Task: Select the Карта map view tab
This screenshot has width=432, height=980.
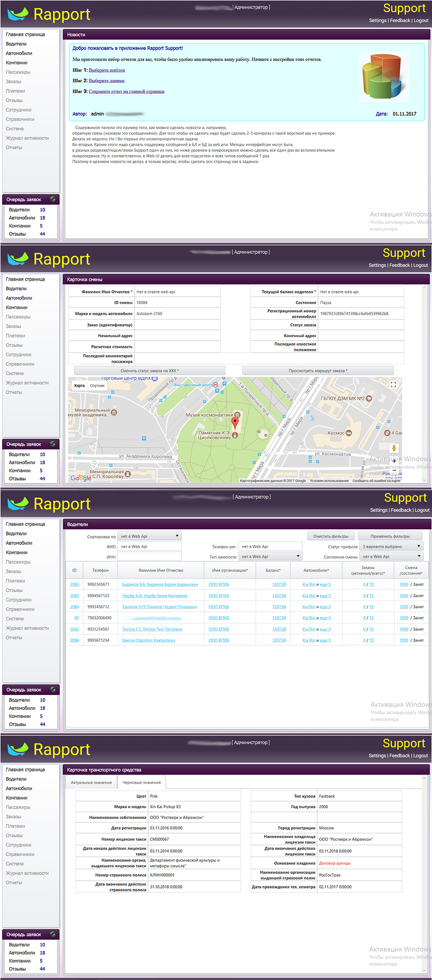Action: tap(79, 386)
